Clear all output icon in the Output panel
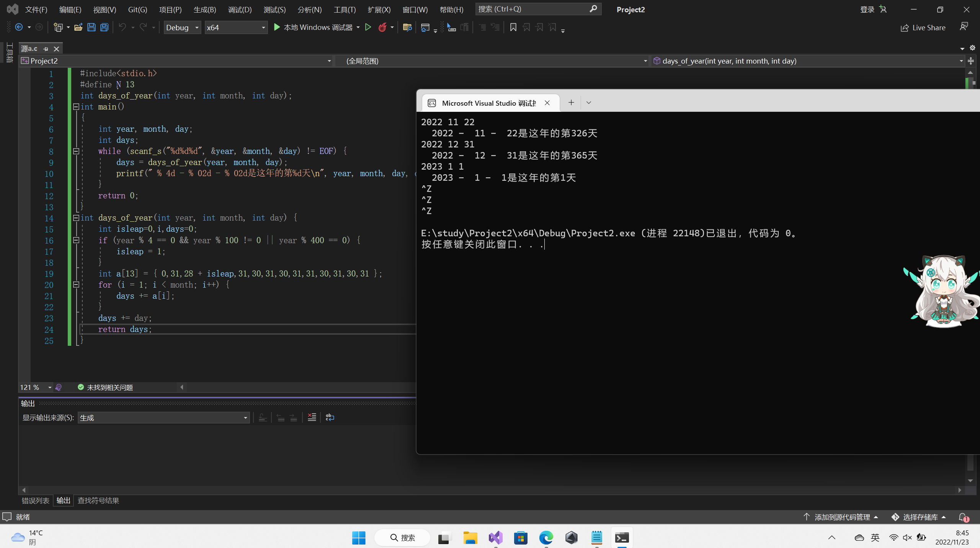The image size is (980, 548). click(312, 417)
